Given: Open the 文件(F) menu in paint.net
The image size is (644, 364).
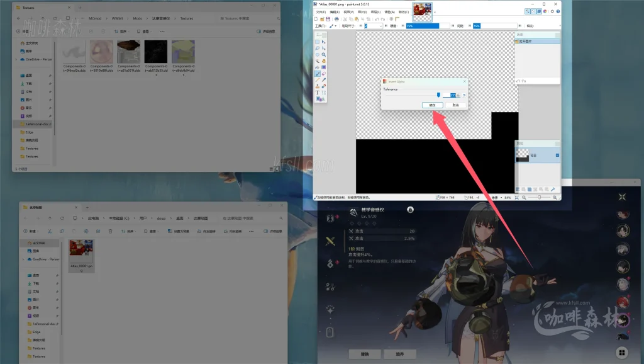Looking at the screenshot, I should point(321,11).
